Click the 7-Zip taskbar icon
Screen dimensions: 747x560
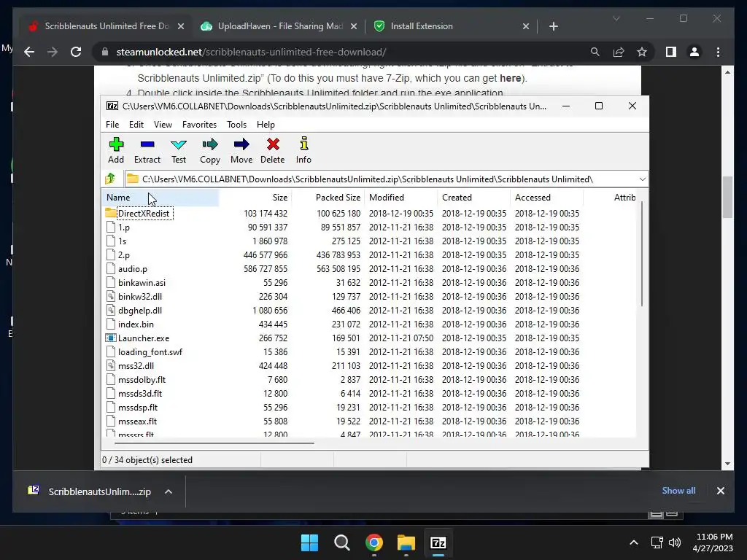[x=438, y=542]
